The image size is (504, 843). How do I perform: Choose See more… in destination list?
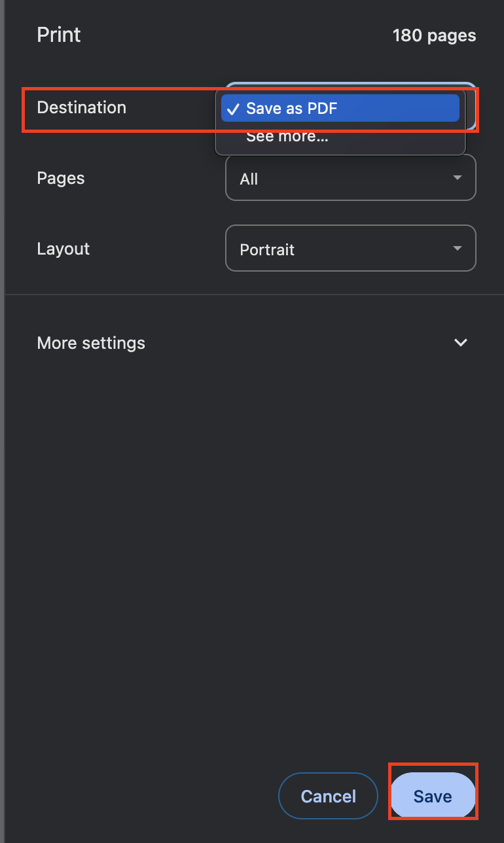(x=287, y=137)
